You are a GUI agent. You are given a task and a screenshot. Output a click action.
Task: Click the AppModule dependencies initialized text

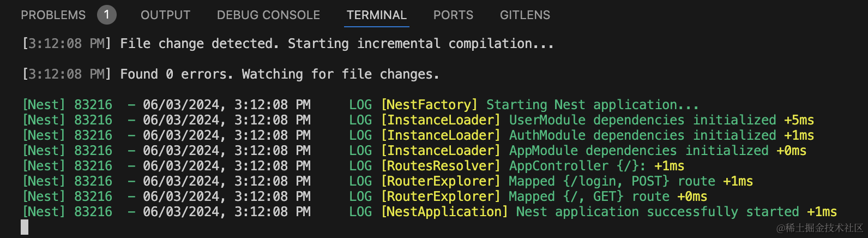point(638,151)
